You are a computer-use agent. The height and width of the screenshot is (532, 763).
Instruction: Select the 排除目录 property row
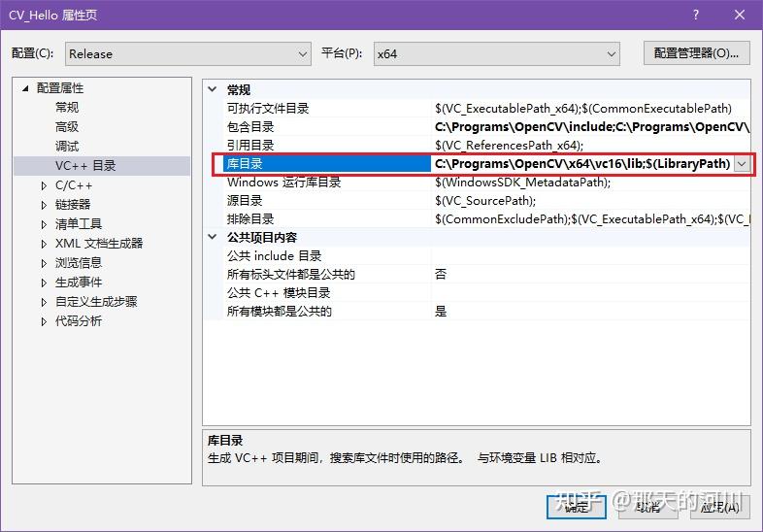pos(486,219)
